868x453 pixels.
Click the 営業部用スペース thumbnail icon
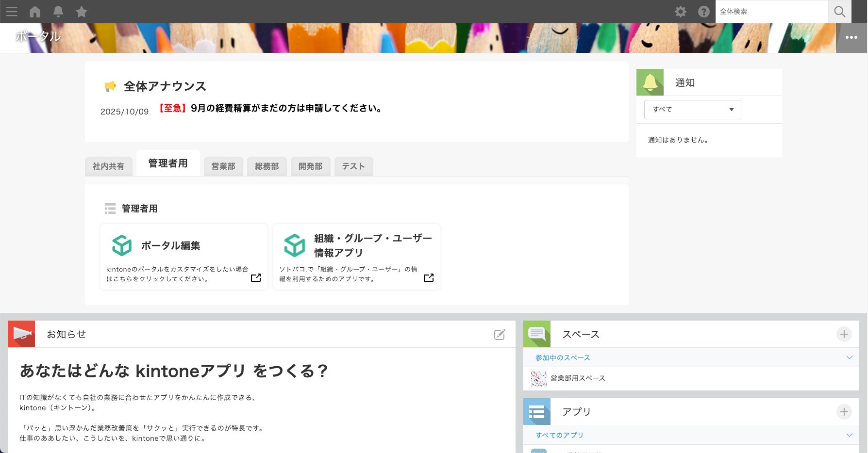coord(539,378)
